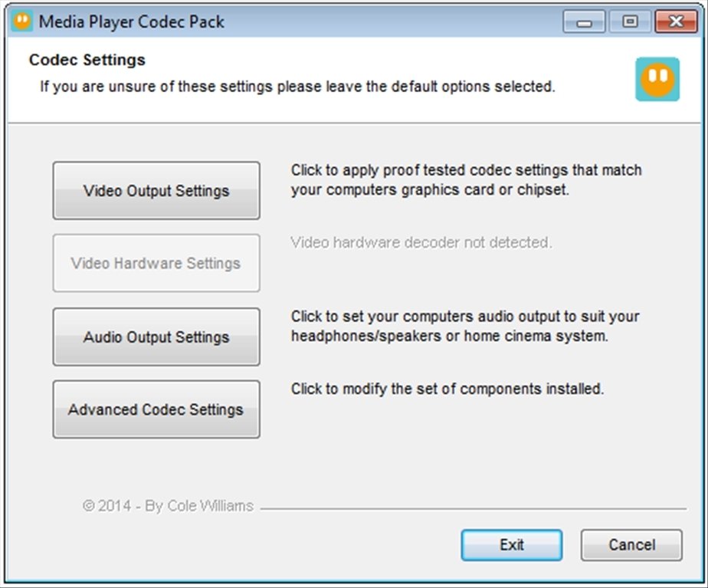Click the graphics card settings description text
The image size is (708, 588).
pyautogui.click(x=466, y=179)
